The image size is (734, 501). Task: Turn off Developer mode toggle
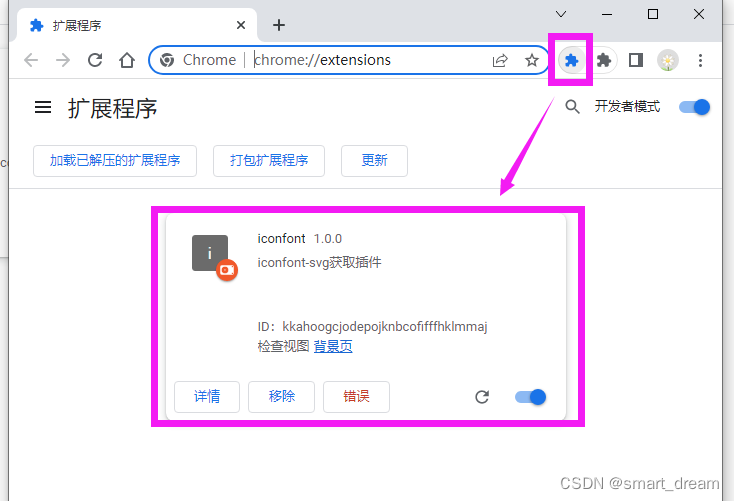tap(695, 107)
